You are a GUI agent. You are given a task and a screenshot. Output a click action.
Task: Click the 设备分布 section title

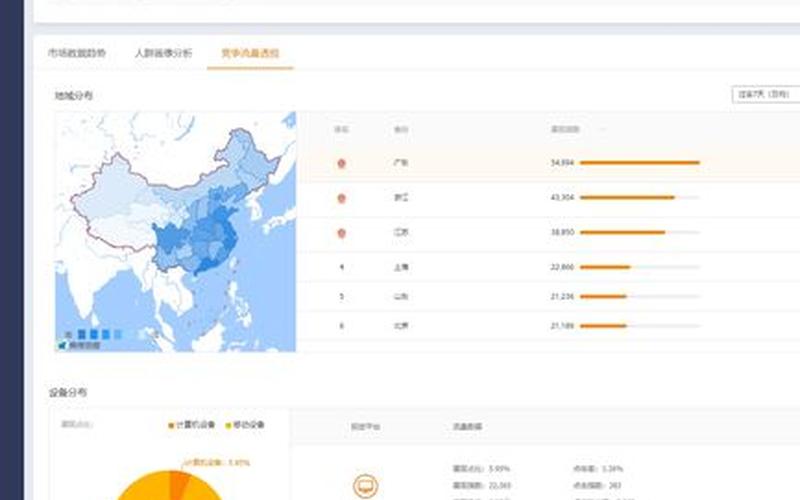pyautogui.click(x=68, y=392)
